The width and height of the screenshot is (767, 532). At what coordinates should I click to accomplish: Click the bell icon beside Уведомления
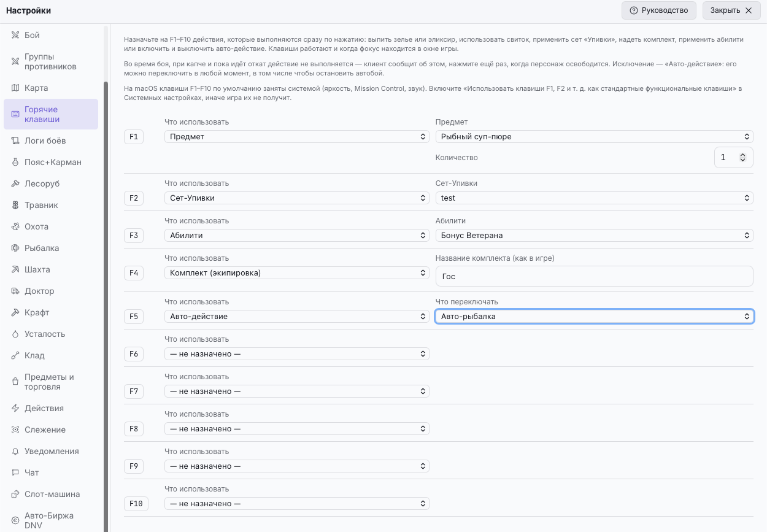tap(15, 451)
